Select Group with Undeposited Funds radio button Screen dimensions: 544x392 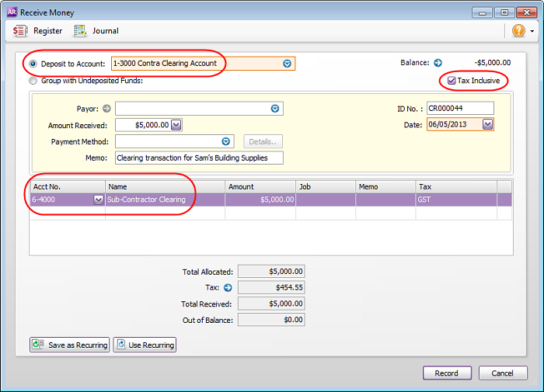[x=33, y=81]
